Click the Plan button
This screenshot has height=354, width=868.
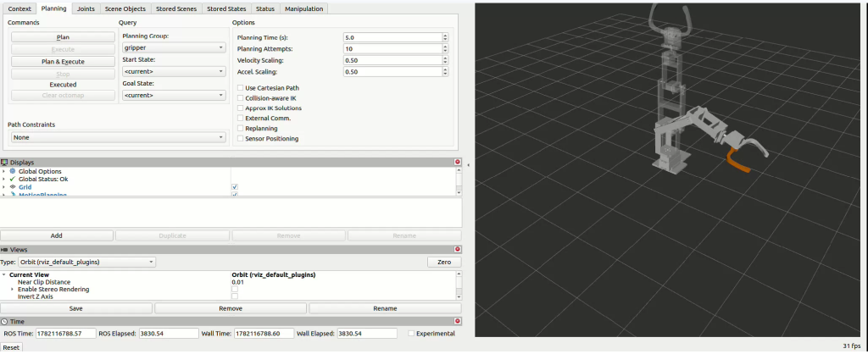click(x=63, y=37)
